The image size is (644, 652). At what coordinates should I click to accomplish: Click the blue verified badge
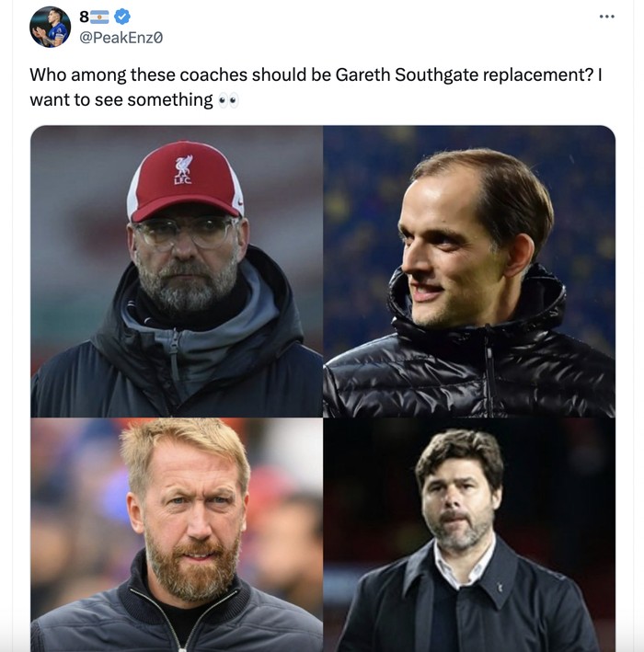122,17
